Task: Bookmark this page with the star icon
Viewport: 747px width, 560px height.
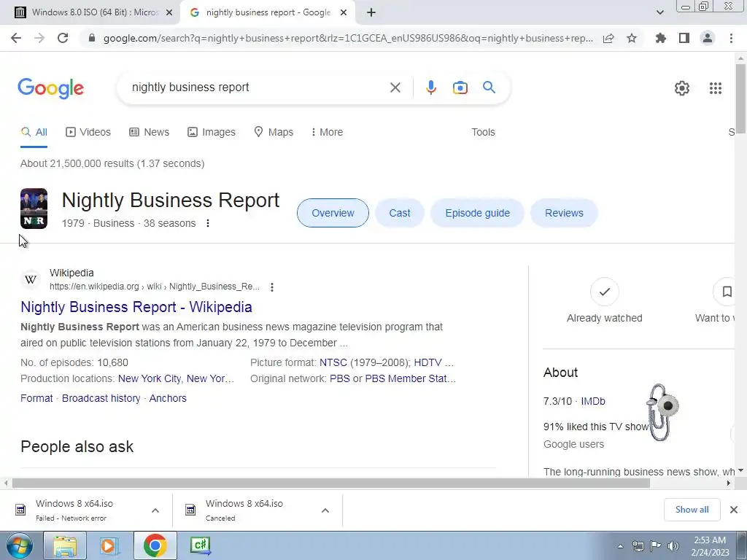Action: [x=632, y=38]
